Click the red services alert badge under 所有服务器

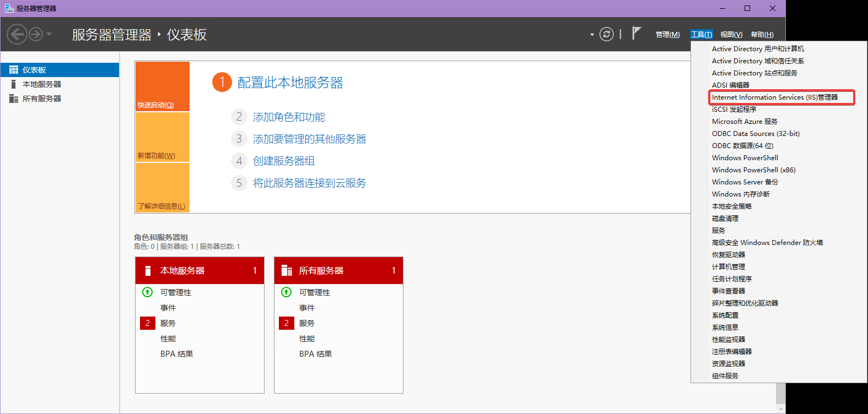(286, 323)
